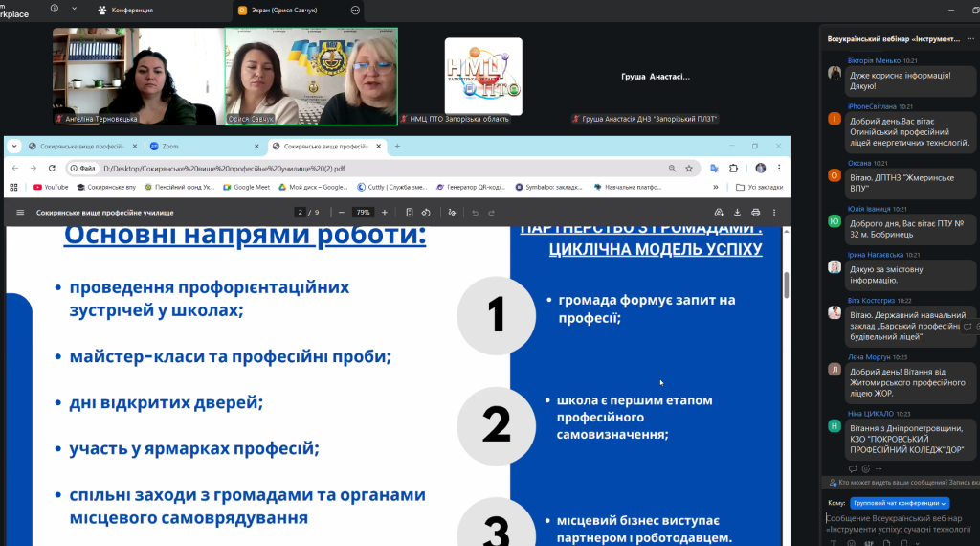The width and height of the screenshot is (980, 546).
Task: Switch to the Zoom browser tab
Action: point(203,147)
